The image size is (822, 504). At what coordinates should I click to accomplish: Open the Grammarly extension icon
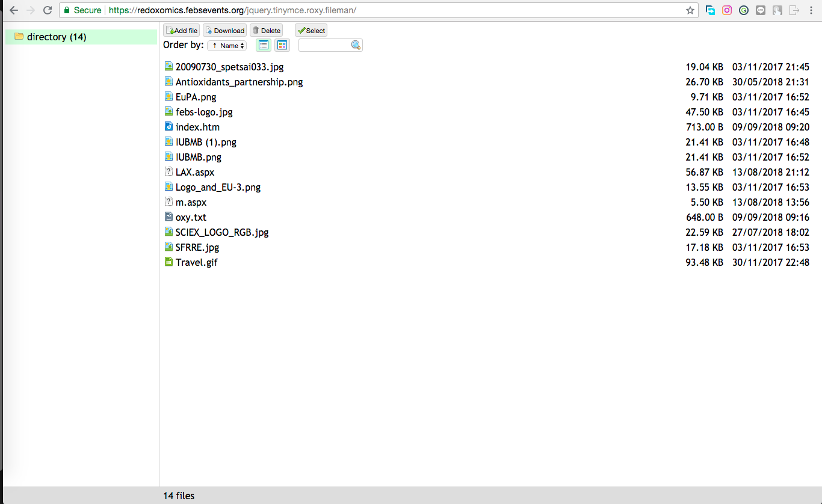tap(744, 10)
